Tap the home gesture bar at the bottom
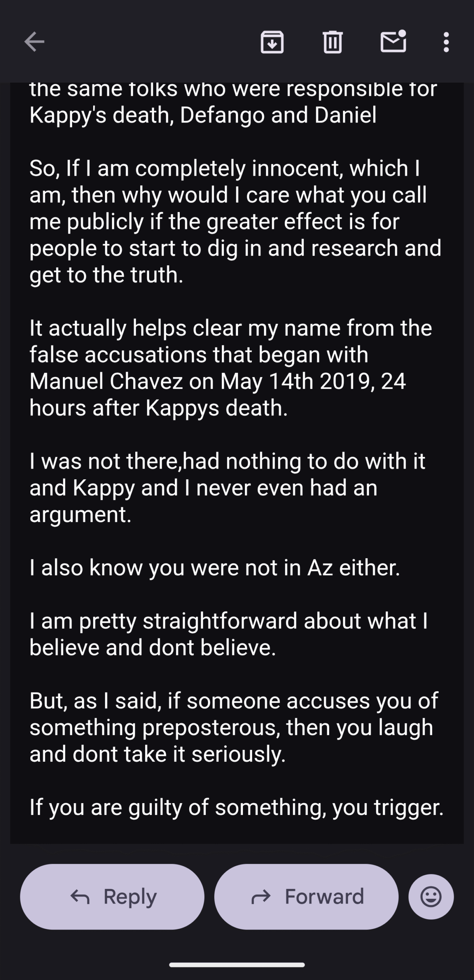 pyautogui.click(x=237, y=965)
